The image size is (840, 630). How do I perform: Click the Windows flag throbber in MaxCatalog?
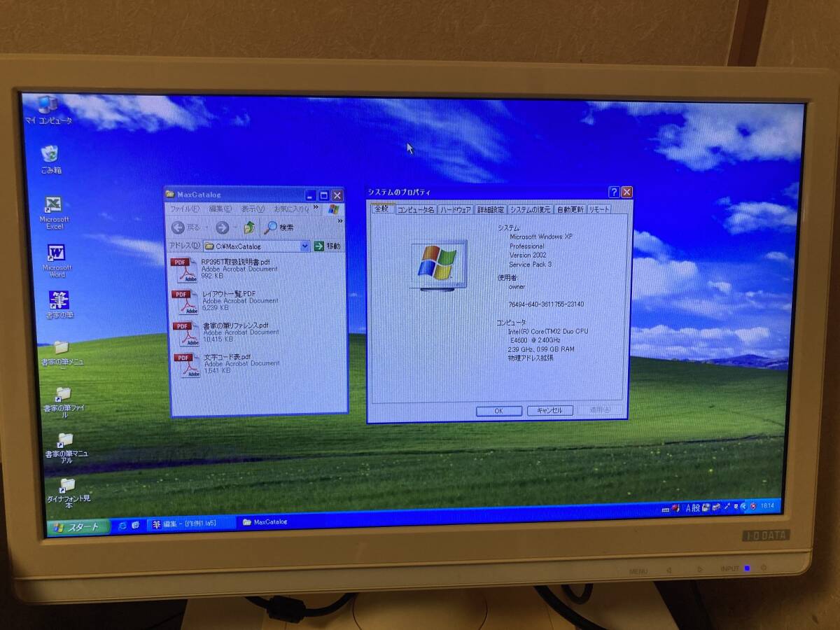(x=333, y=209)
